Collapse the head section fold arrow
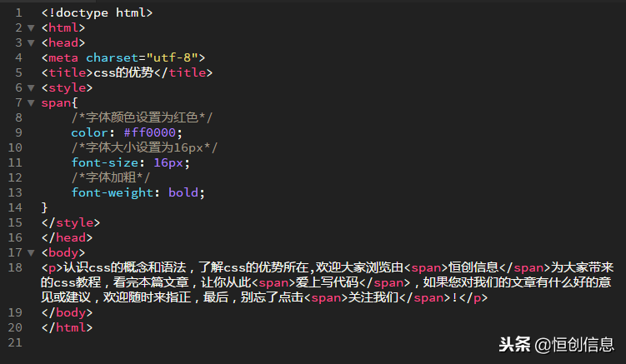This screenshot has height=364, width=626. pos(31,43)
